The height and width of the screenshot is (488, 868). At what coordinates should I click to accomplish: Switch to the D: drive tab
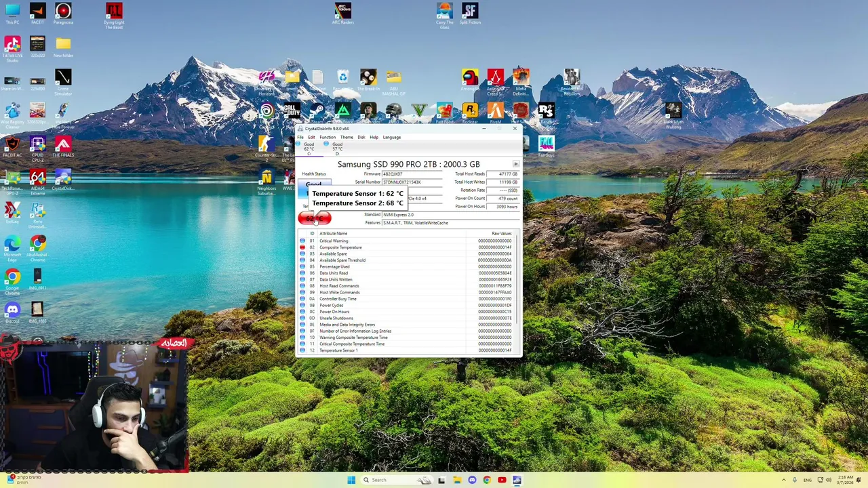click(x=337, y=148)
